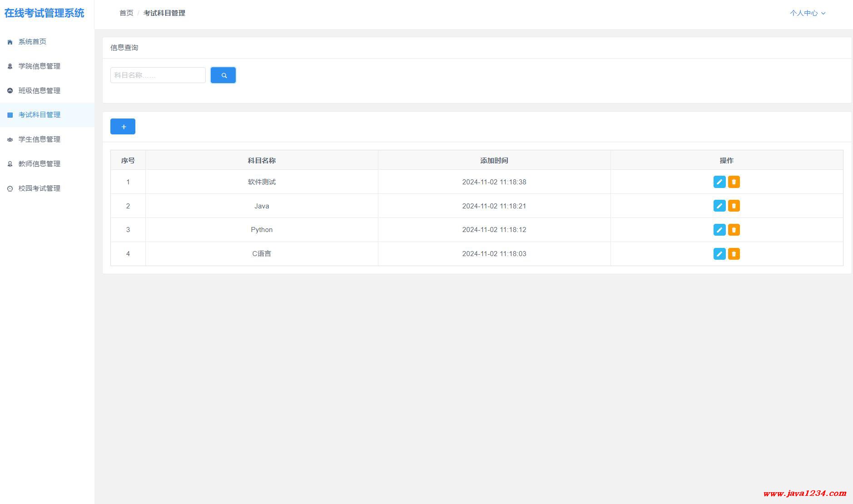Open 教师信息管理 menu item
853x504 pixels.
pos(39,164)
